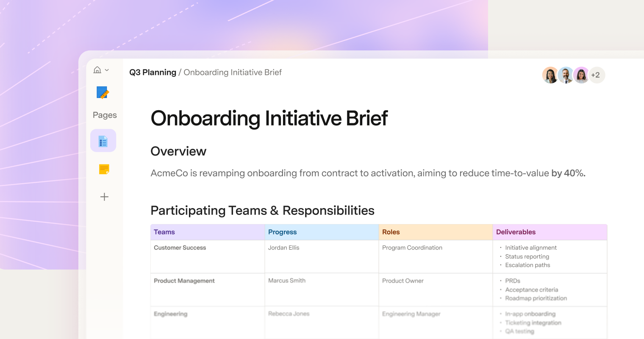
Task: View third collaborator avatar on pink background
Action: (x=581, y=75)
